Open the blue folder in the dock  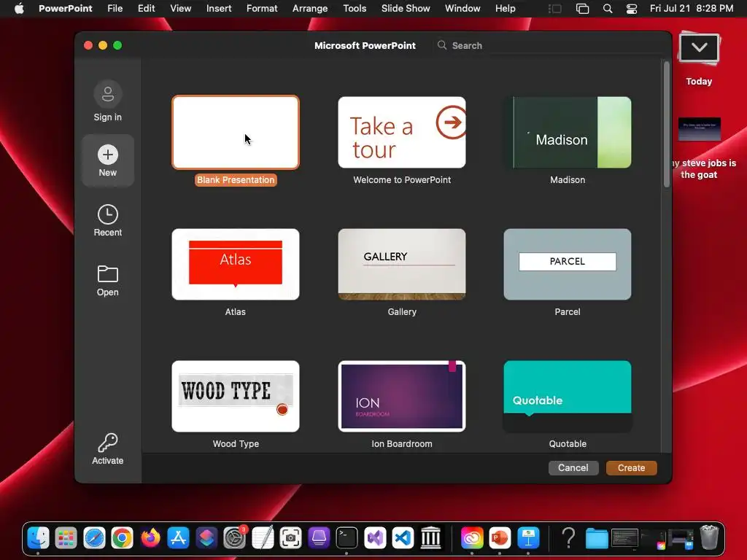[597, 539]
